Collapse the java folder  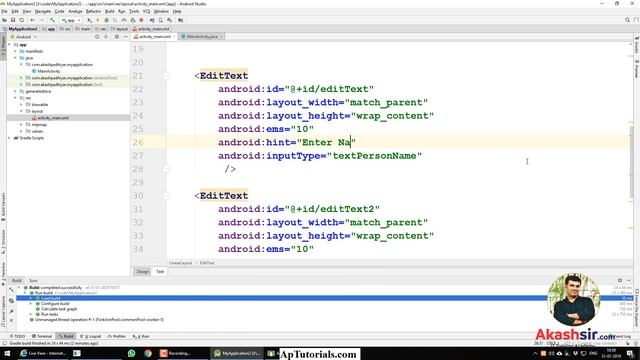pos(16,58)
